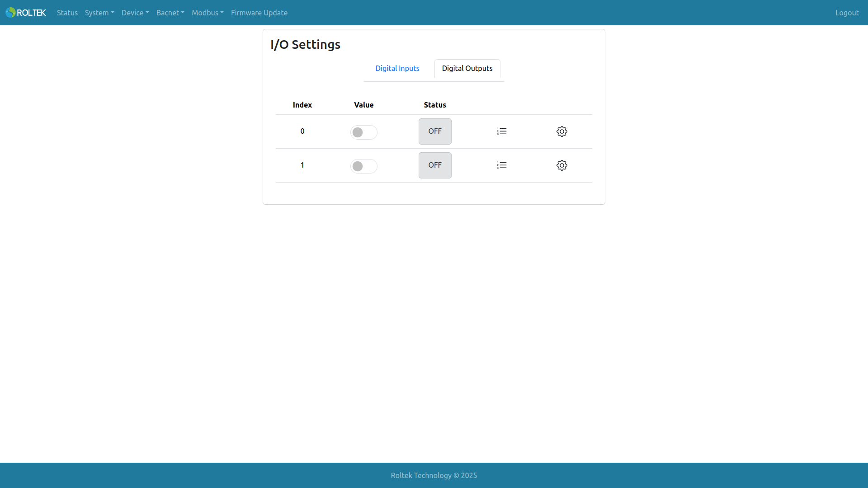The width and height of the screenshot is (868, 488).
Task: Click the Value column header
Action: click(x=364, y=105)
